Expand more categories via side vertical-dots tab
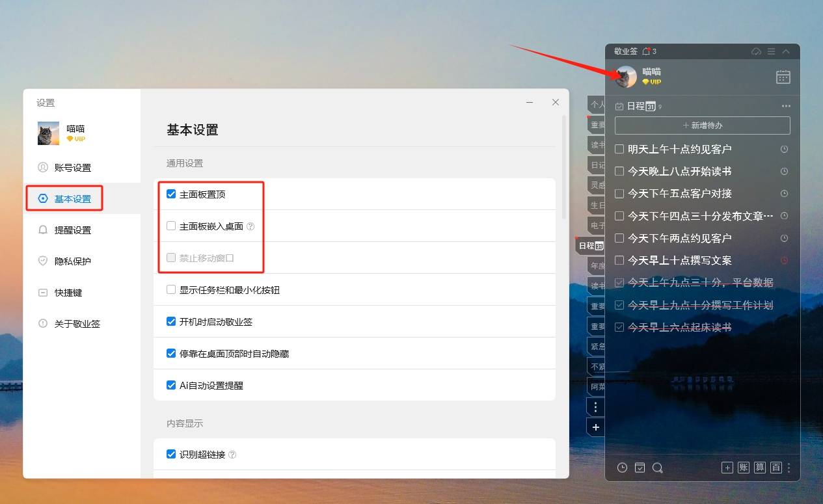The height and width of the screenshot is (504, 823). [596, 407]
